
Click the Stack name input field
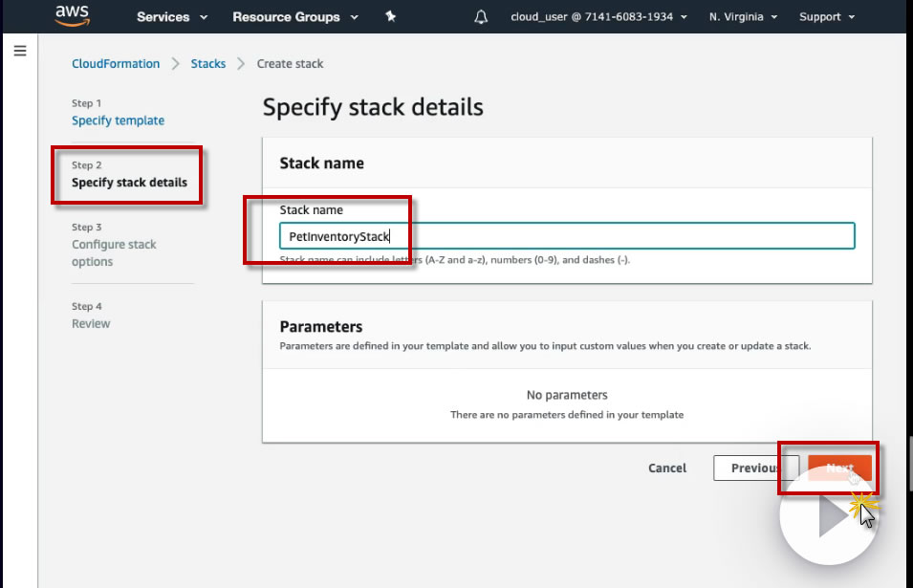tap(566, 236)
